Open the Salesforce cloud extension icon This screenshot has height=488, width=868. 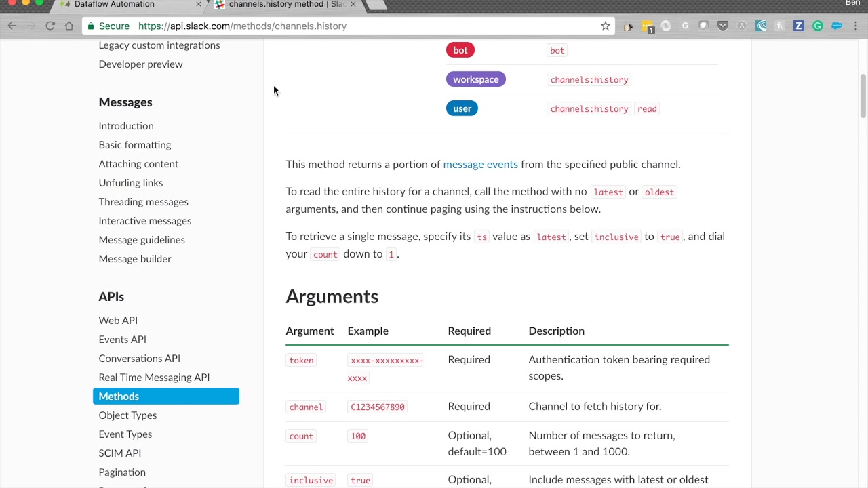[x=837, y=26]
